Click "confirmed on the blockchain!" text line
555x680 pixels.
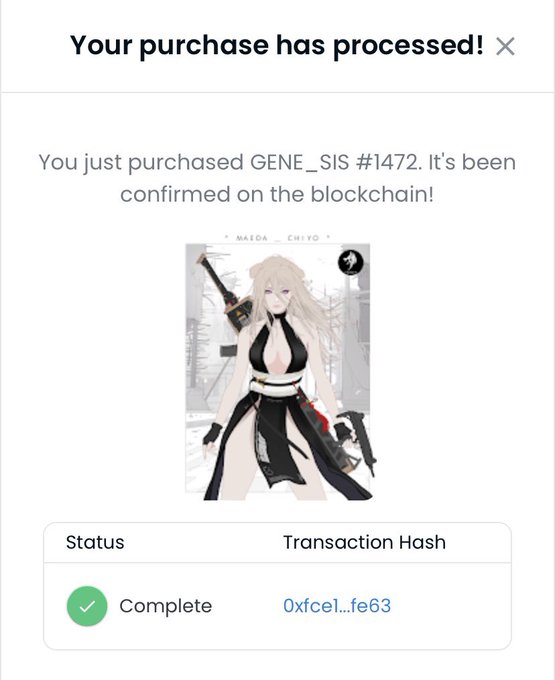[277, 194]
